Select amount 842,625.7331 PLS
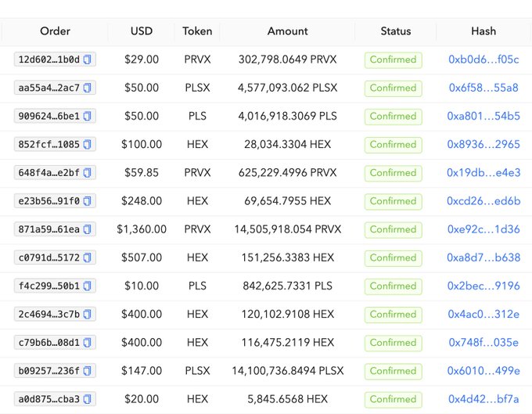Viewport: 532px width, 414px height. click(x=287, y=286)
